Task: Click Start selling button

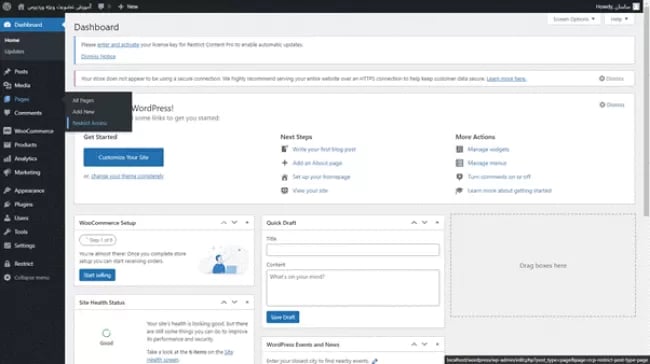Action: pyautogui.click(x=97, y=275)
